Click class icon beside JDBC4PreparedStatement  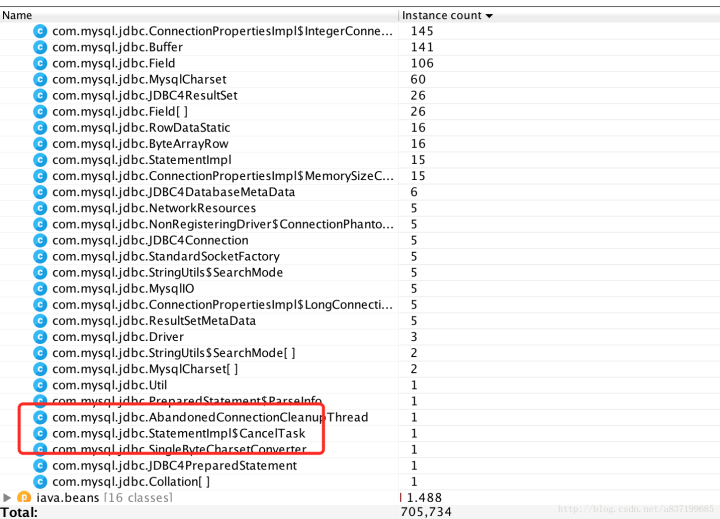tap(40, 465)
